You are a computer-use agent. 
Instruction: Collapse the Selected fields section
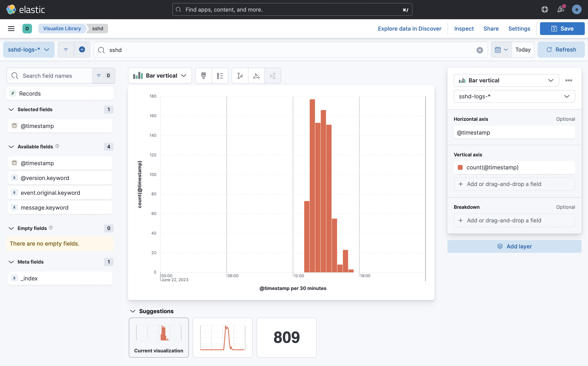click(x=11, y=109)
